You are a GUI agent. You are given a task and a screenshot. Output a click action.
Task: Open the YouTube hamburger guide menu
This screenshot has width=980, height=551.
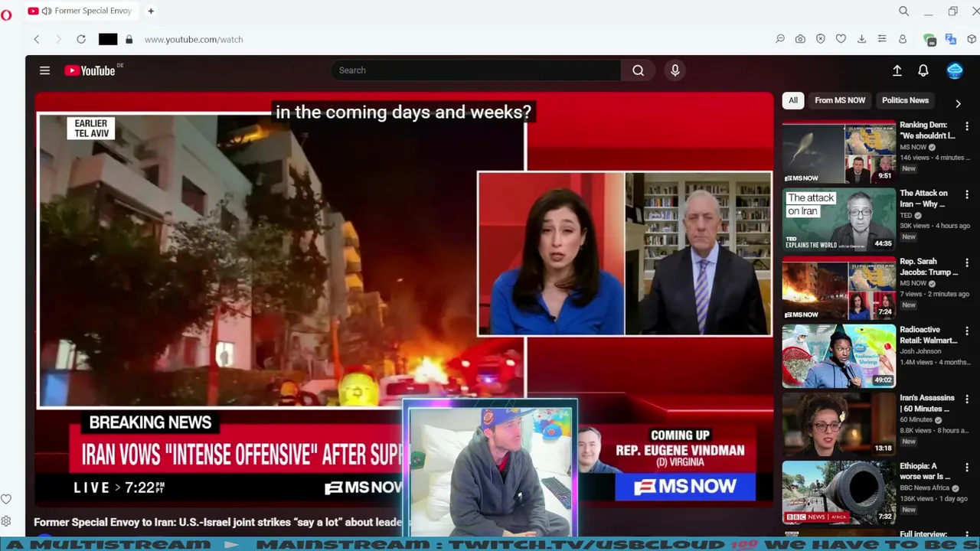tap(44, 70)
